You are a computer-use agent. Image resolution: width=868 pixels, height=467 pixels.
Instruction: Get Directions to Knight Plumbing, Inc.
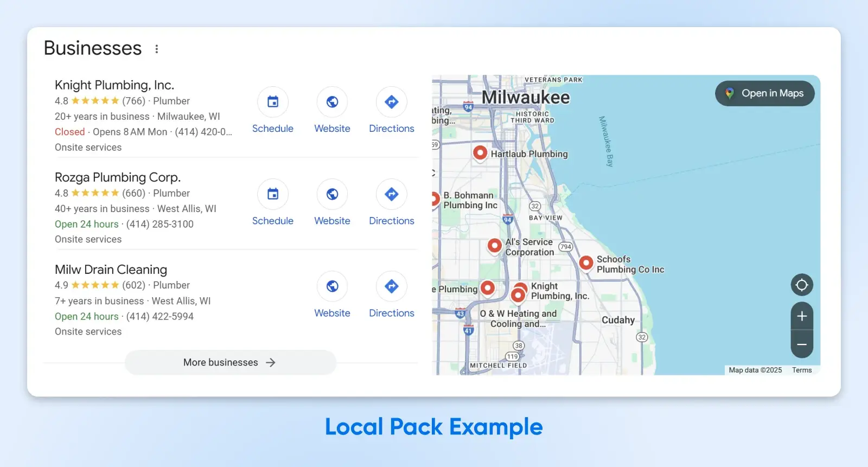[391, 102]
